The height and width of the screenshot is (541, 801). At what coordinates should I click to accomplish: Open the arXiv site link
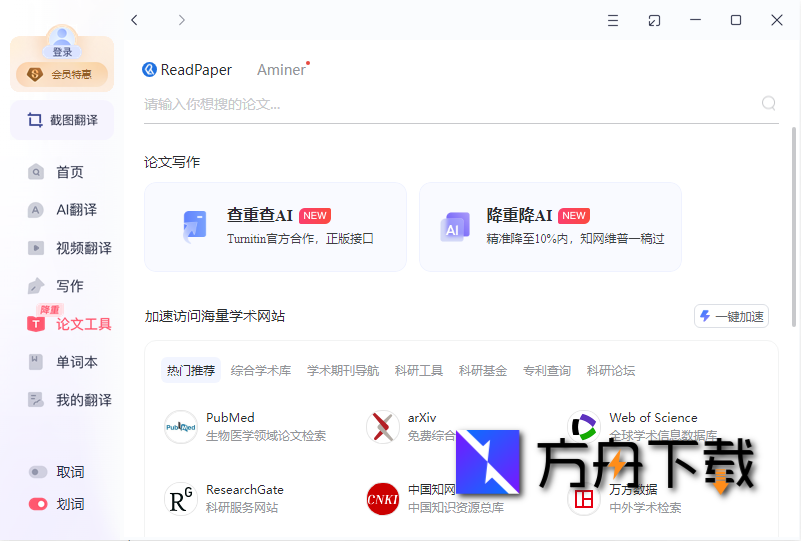pos(422,418)
